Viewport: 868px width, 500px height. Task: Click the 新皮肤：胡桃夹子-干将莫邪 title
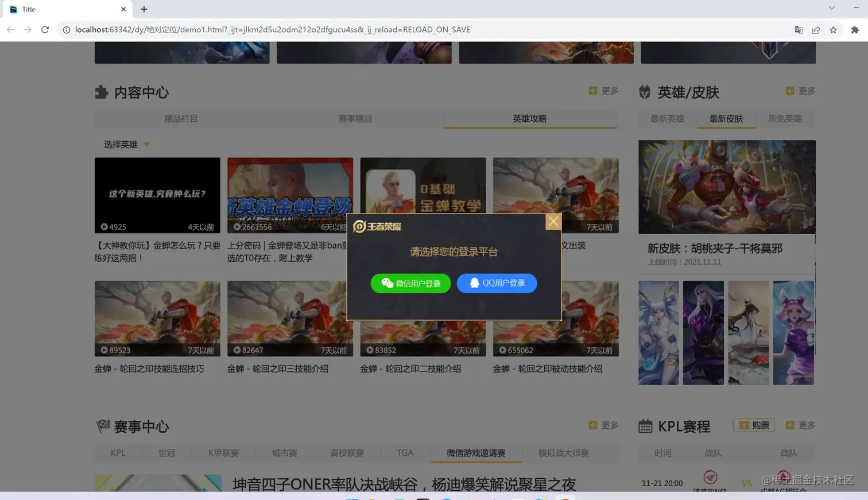point(715,249)
